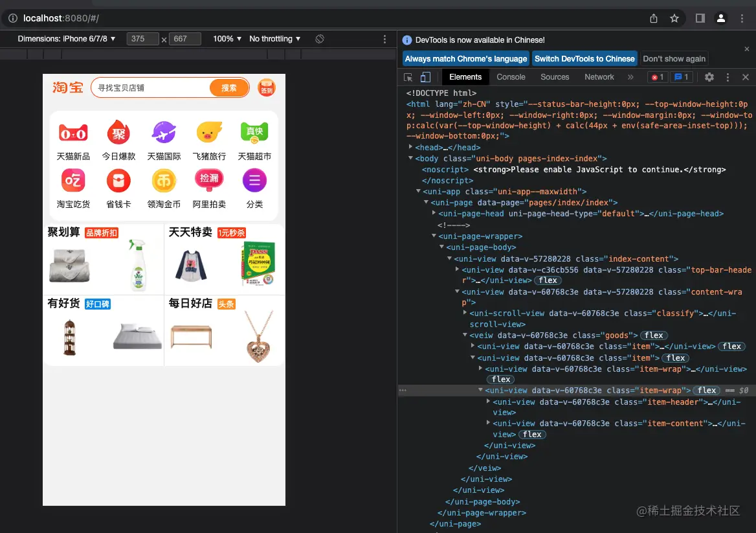Tap the orange 搜索 search button
This screenshot has width=756, height=533.
[229, 88]
